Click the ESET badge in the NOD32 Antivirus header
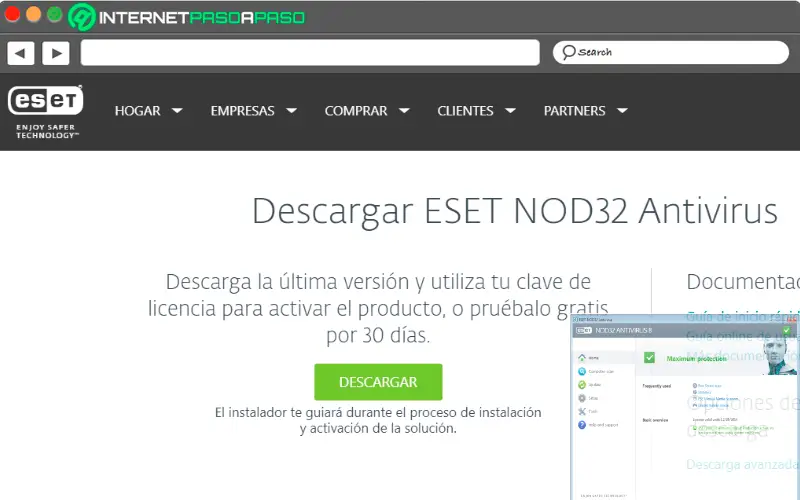 tap(584, 331)
